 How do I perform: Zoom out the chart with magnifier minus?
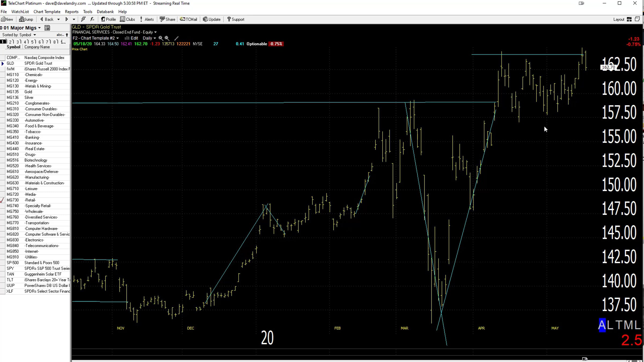click(167, 38)
